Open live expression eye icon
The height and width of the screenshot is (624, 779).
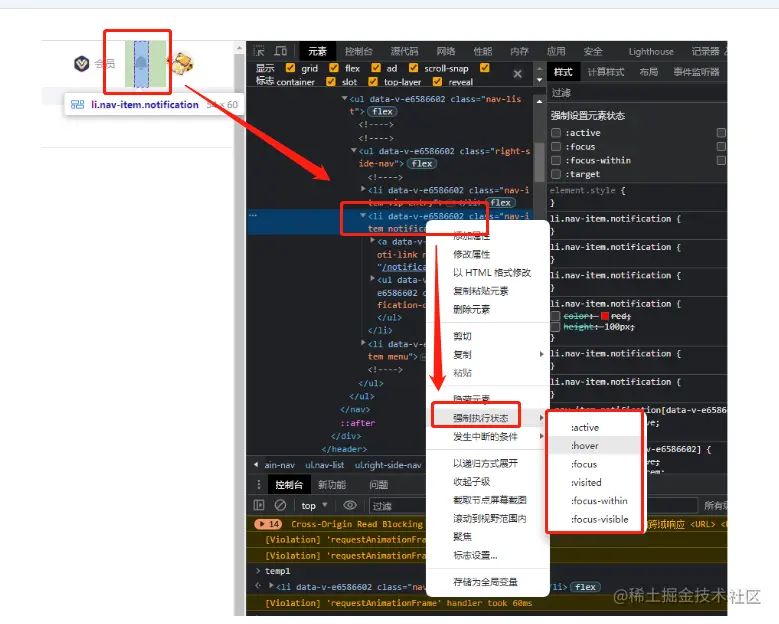click(350, 505)
